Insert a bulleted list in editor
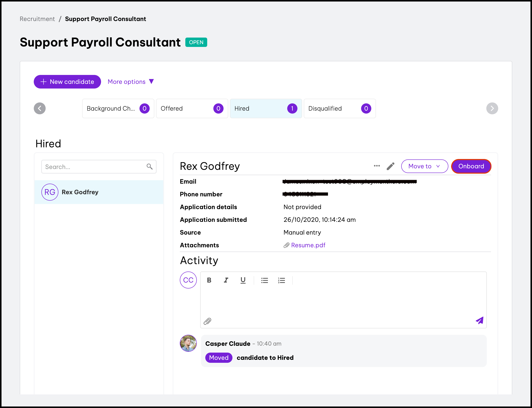 pos(265,280)
